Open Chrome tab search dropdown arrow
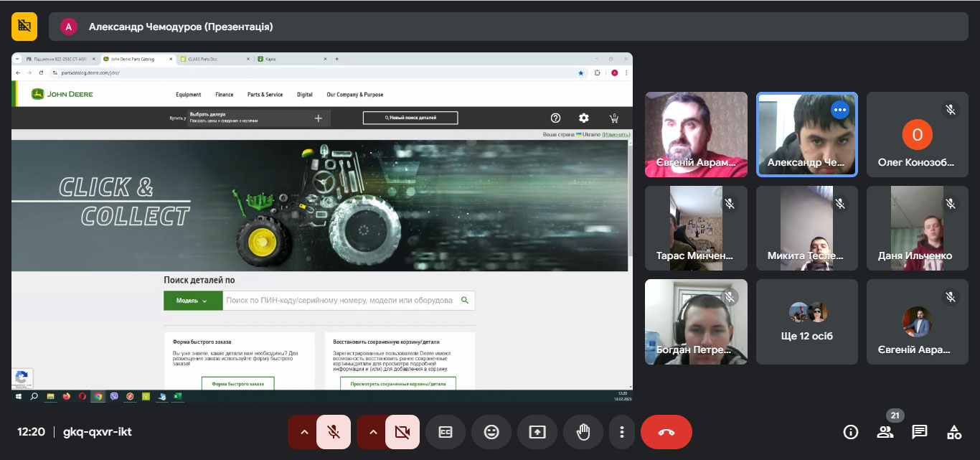The image size is (980, 460). tap(17, 59)
